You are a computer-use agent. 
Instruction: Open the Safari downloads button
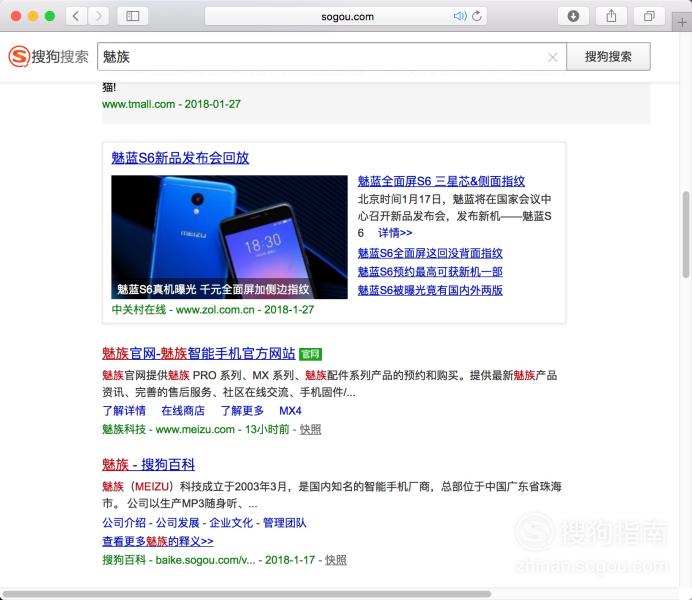coord(573,16)
